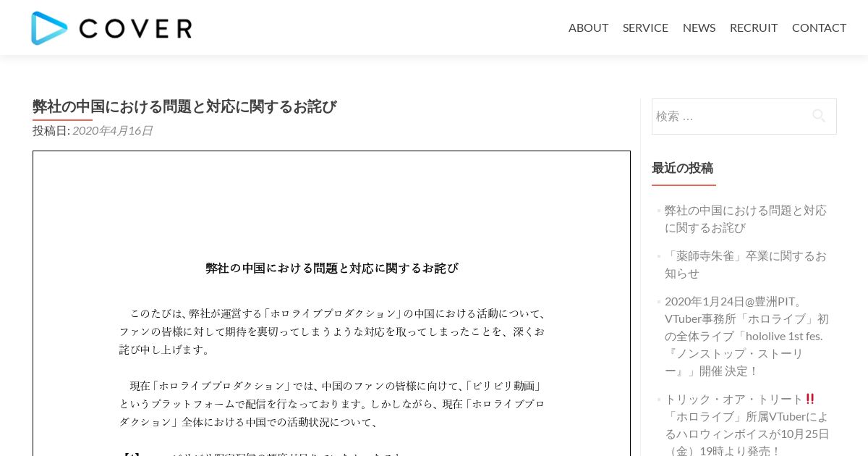The image size is (868, 456).
Task: Open post date link 2020年4月16日
Action: [112, 130]
